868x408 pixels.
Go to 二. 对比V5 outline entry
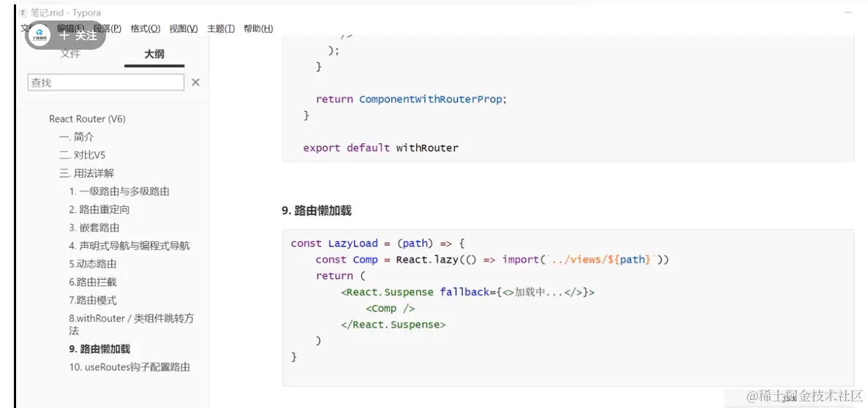[x=83, y=155]
